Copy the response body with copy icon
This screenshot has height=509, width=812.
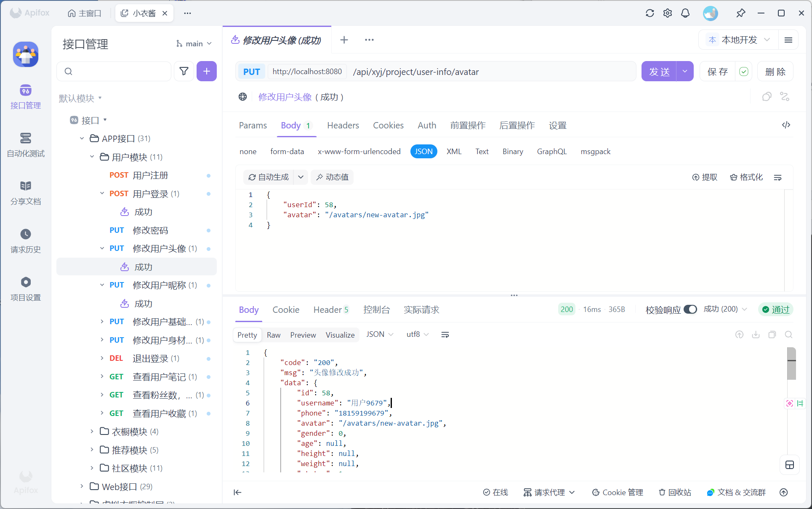[772, 335]
